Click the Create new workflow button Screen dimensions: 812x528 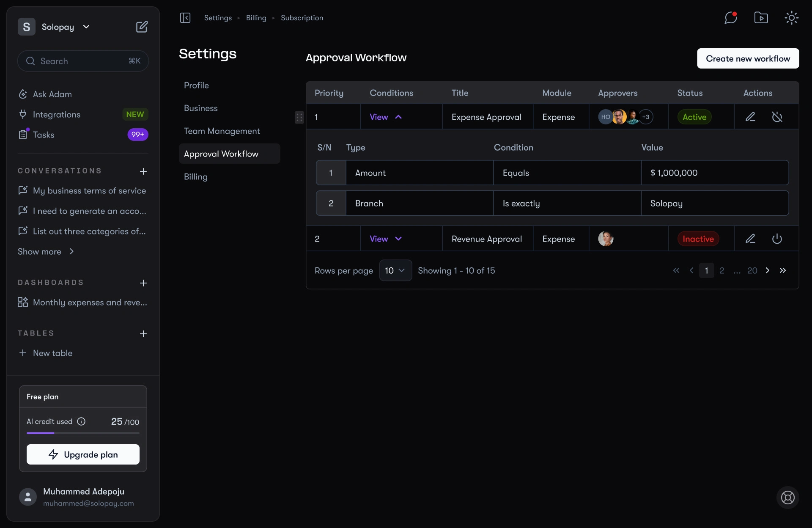tap(747, 58)
